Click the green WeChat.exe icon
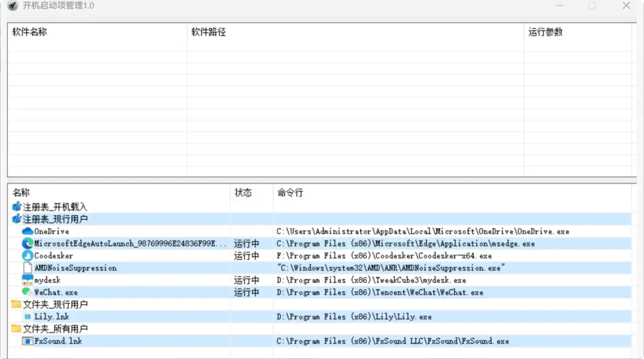644x359 pixels. click(x=27, y=292)
